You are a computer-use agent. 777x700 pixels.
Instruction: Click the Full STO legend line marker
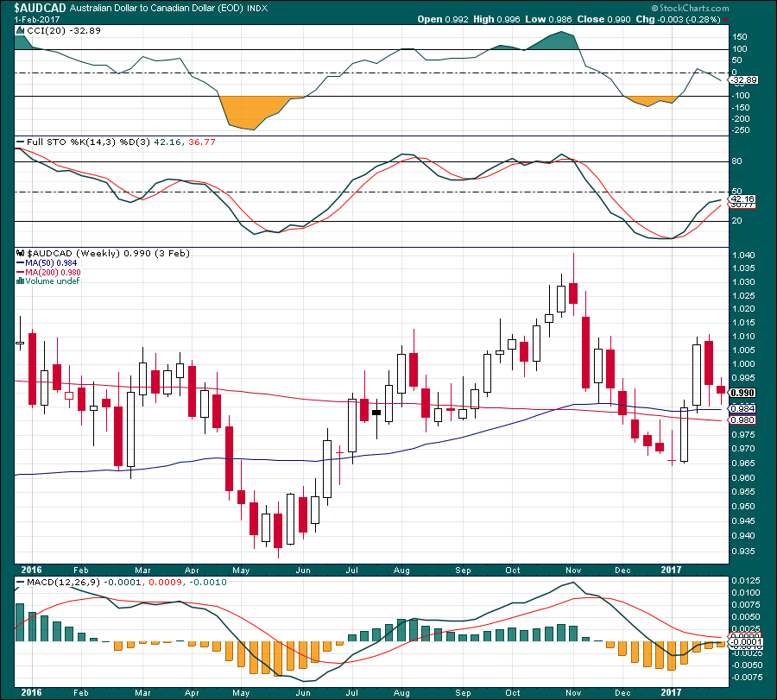[21, 142]
